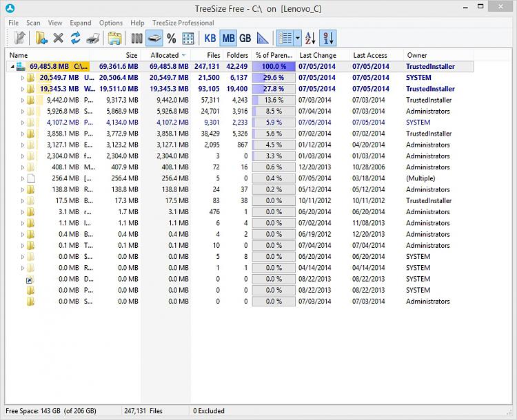Open the Scan menu
Viewport: 517px width, 420px height.
point(33,23)
